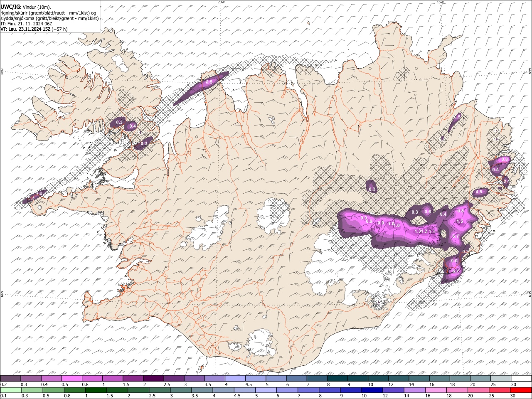Pick the darkest green 1 swatch in the lower scale
The image size is (532, 399).
[96, 390]
